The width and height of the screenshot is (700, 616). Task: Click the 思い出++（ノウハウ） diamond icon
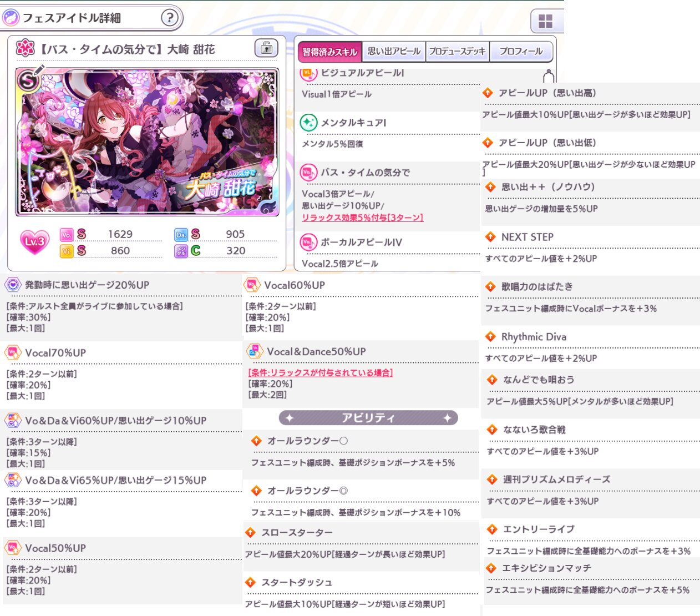490,187
